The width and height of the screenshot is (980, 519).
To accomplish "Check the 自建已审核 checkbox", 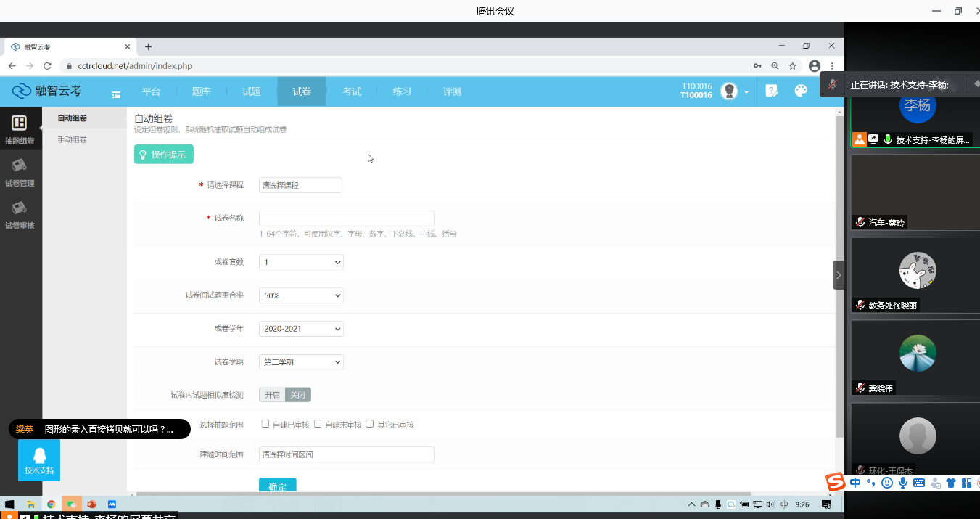I will pyautogui.click(x=265, y=424).
